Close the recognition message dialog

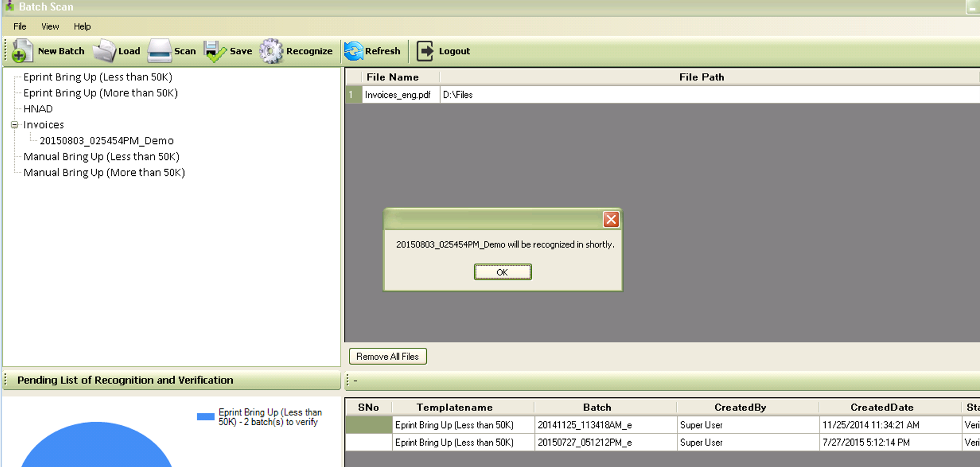pos(611,220)
